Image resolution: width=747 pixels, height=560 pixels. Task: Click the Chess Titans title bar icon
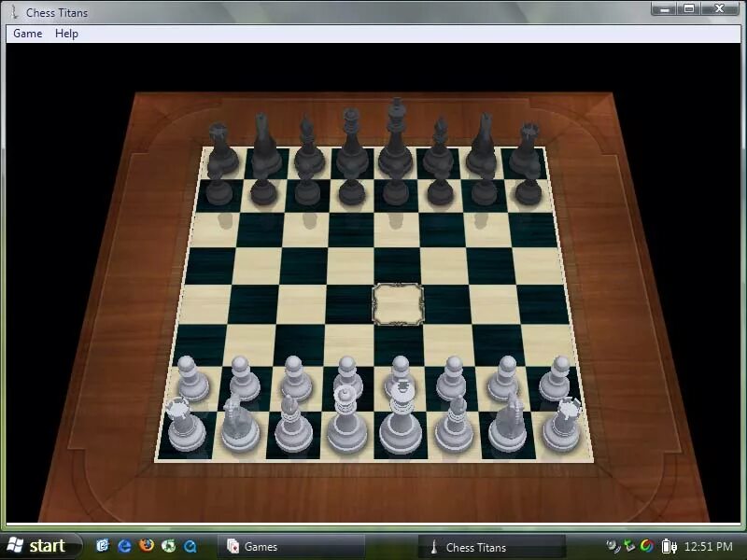pyautogui.click(x=14, y=11)
